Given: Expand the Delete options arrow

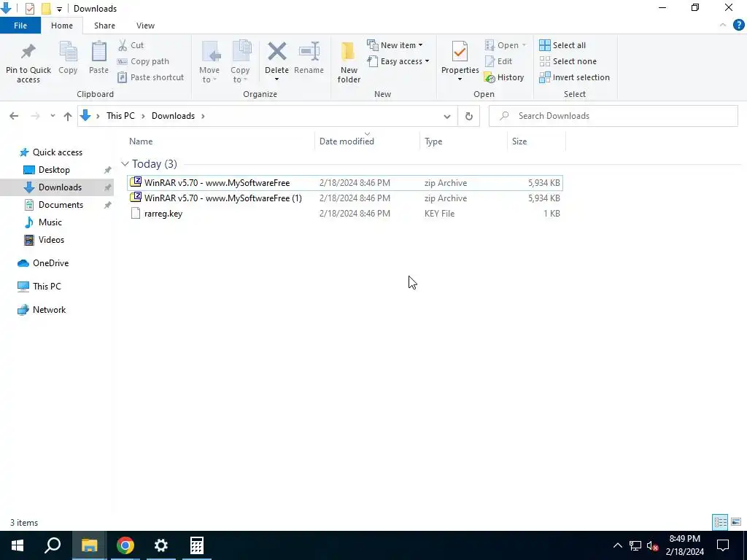Looking at the screenshot, I should tap(276, 79).
